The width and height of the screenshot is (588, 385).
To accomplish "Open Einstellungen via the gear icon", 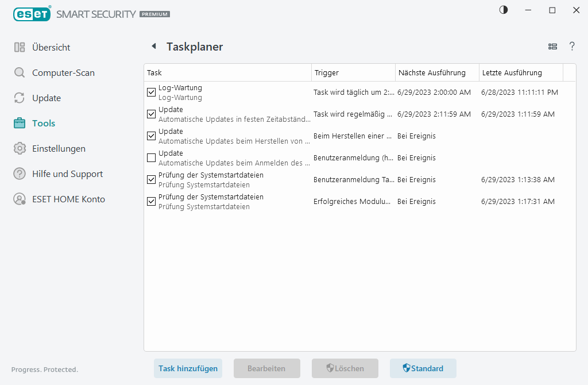I will tap(19, 148).
